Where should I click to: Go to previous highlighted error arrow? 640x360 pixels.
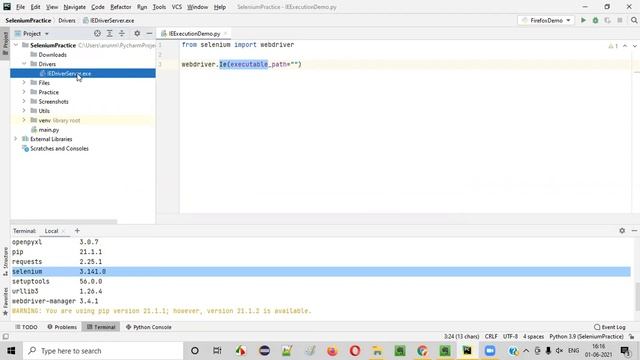(x=625, y=46)
